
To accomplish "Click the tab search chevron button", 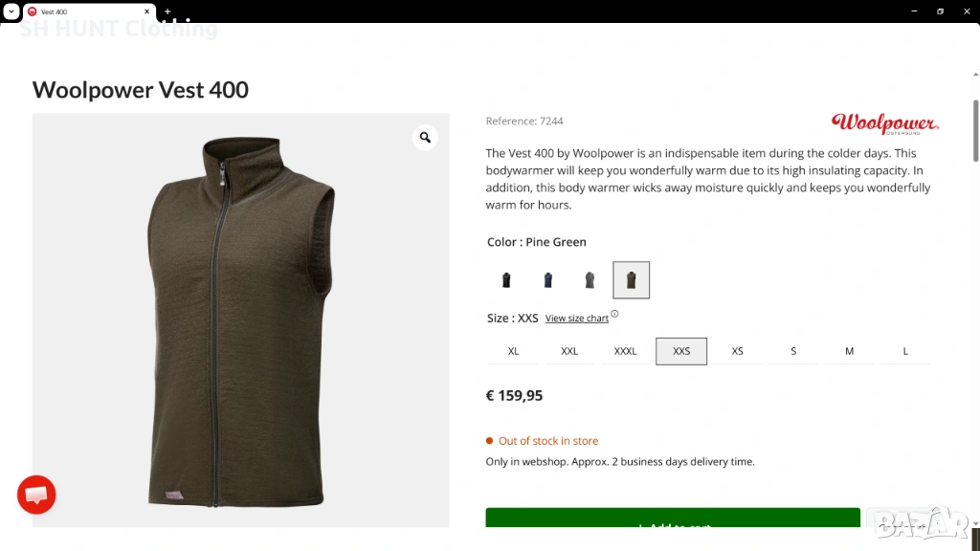I will click(x=11, y=11).
